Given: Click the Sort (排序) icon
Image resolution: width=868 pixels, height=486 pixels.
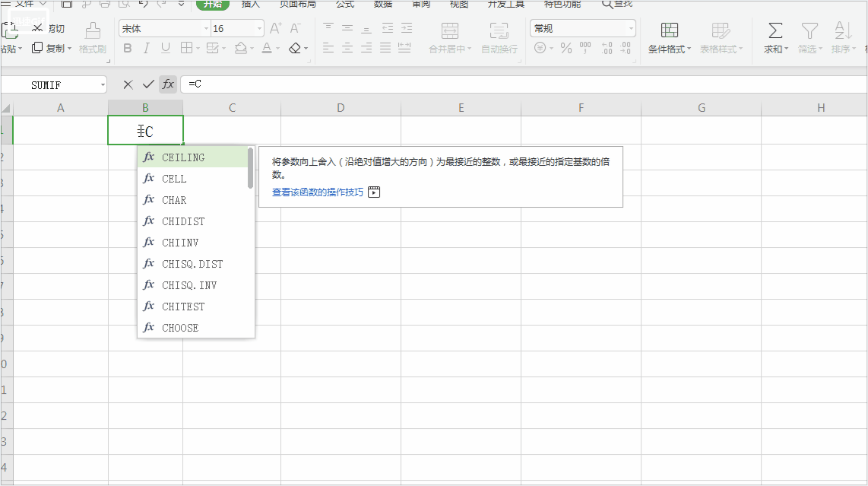Looking at the screenshot, I should tap(843, 30).
